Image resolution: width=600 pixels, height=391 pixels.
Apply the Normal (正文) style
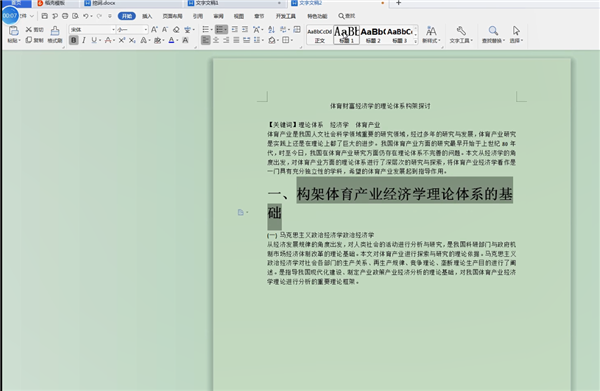point(319,34)
